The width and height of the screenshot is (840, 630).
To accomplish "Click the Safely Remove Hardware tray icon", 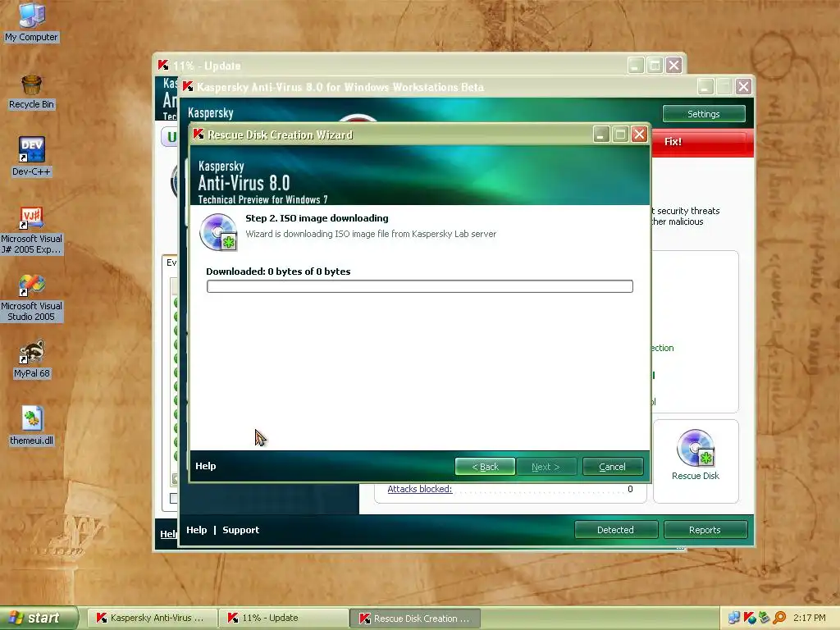I will click(x=765, y=618).
